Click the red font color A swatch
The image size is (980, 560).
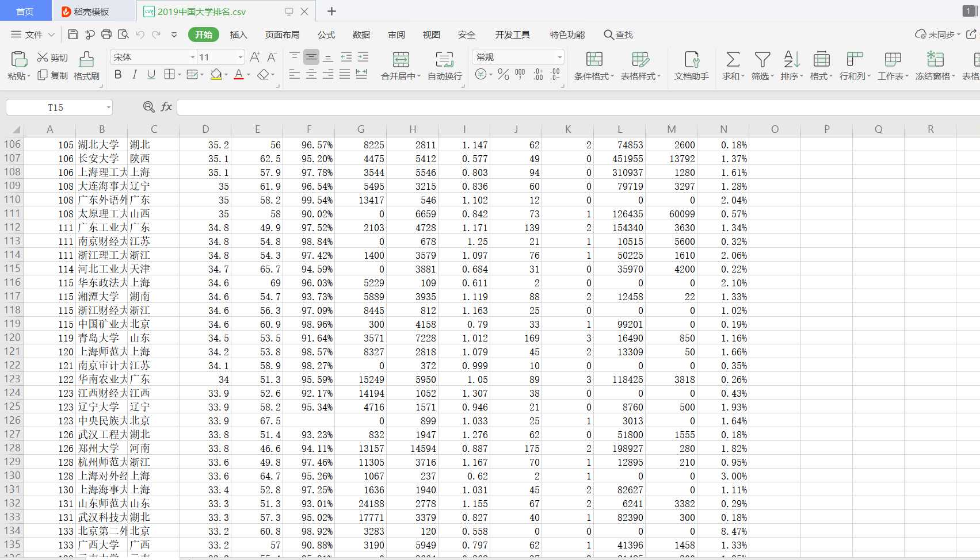[x=239, y=74]
